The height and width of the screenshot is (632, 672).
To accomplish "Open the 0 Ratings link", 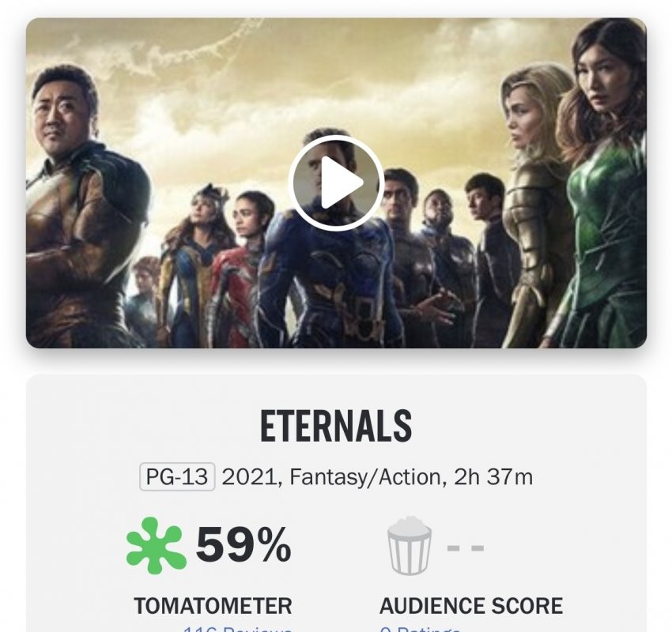I will [421, 629].
